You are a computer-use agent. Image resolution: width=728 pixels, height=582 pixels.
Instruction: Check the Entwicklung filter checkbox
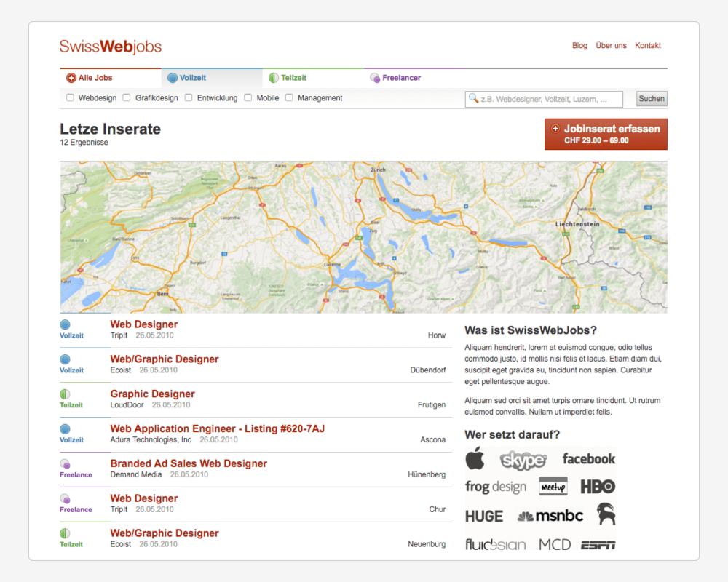pyautogui.click(x=189, y=97)
